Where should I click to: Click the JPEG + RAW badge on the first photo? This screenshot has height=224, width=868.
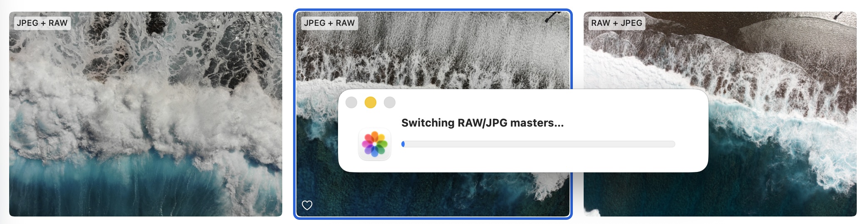coord(42,23)
